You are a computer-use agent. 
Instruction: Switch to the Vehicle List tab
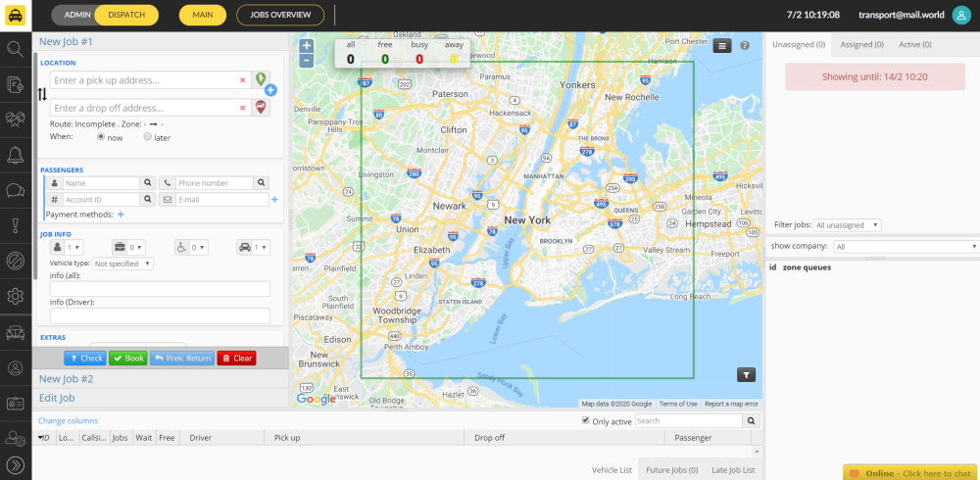612,470
